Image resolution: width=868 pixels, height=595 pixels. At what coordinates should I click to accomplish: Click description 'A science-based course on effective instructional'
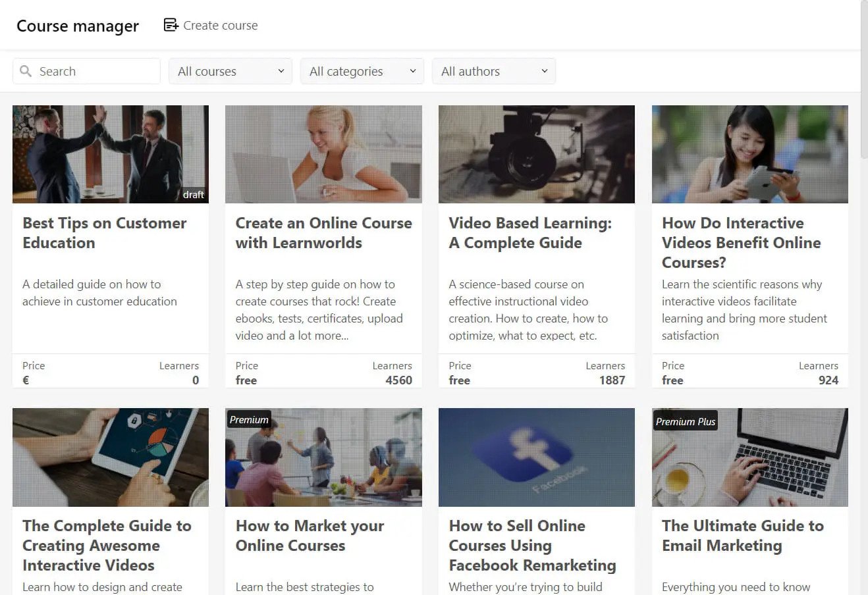pos(528,310)
